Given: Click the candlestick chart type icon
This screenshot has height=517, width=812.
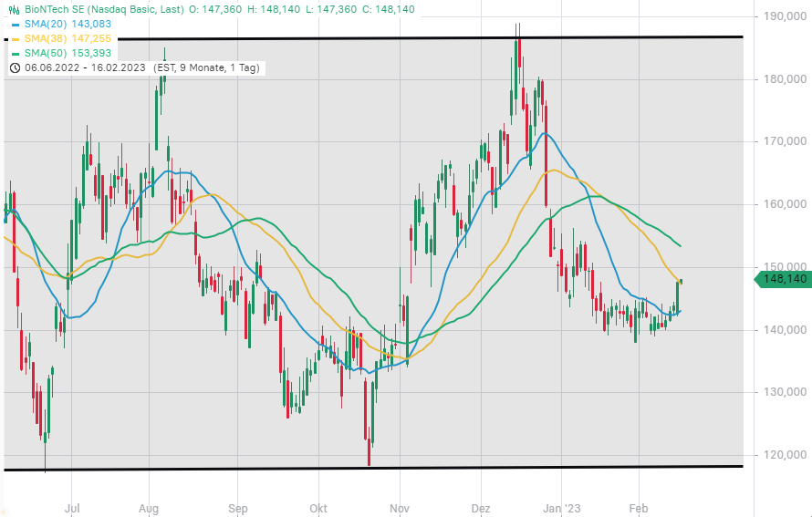Looking at the screenshot, I should (x=15, y=9).
